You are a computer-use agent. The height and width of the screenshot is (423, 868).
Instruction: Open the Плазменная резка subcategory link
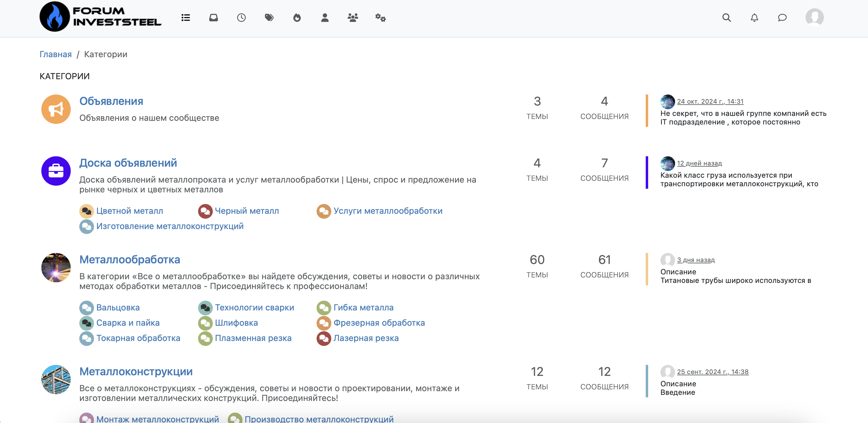253,338
